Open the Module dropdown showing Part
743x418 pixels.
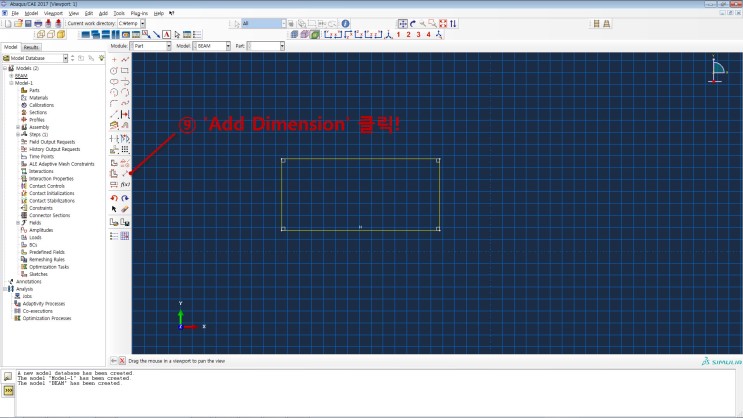[x=151, y=46]
